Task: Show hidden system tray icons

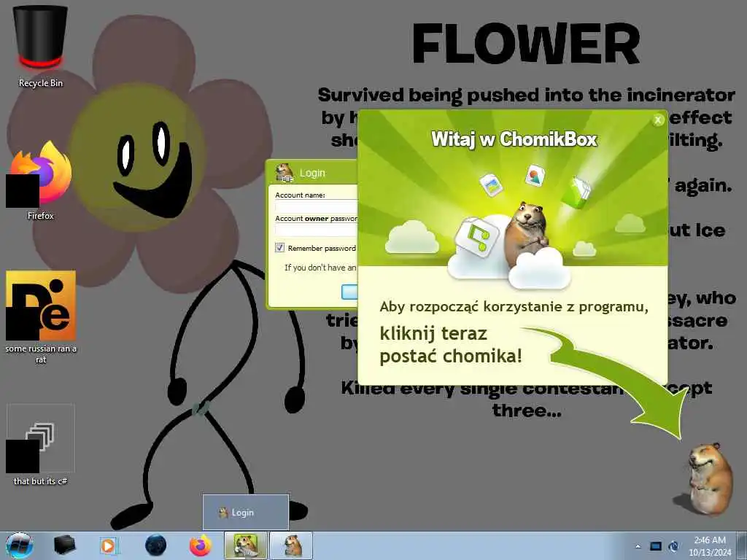Action: pyautogui.click(x=638, y=546)
